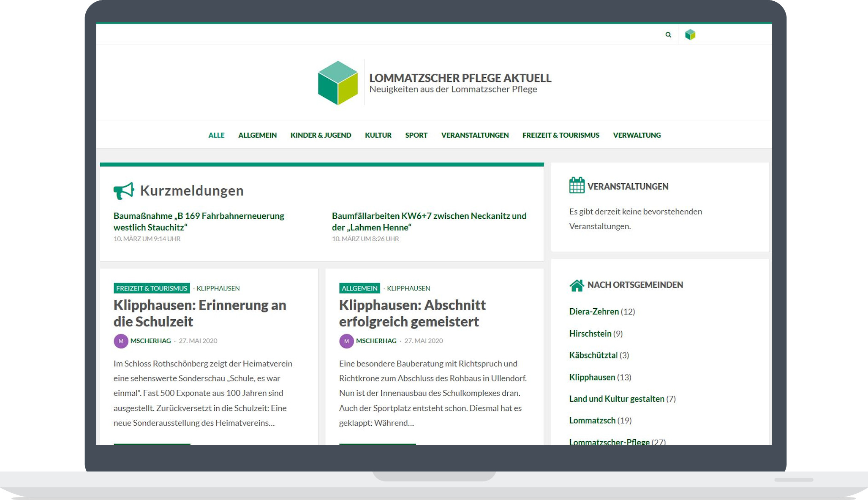This screenshot has height=500, width=868.
Task: Click subtitle Neuigkeiten aus der Lommatzscher Pflege
Action: coord(453,89)
